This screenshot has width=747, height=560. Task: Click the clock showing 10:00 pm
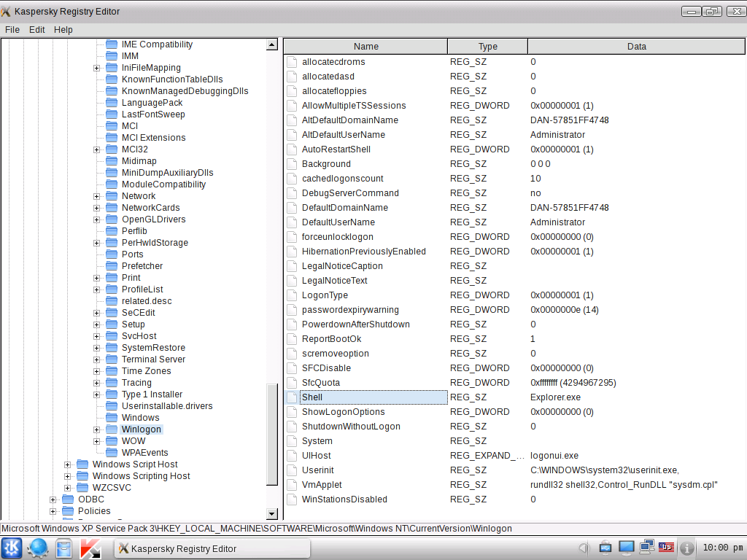coord(722,548)
